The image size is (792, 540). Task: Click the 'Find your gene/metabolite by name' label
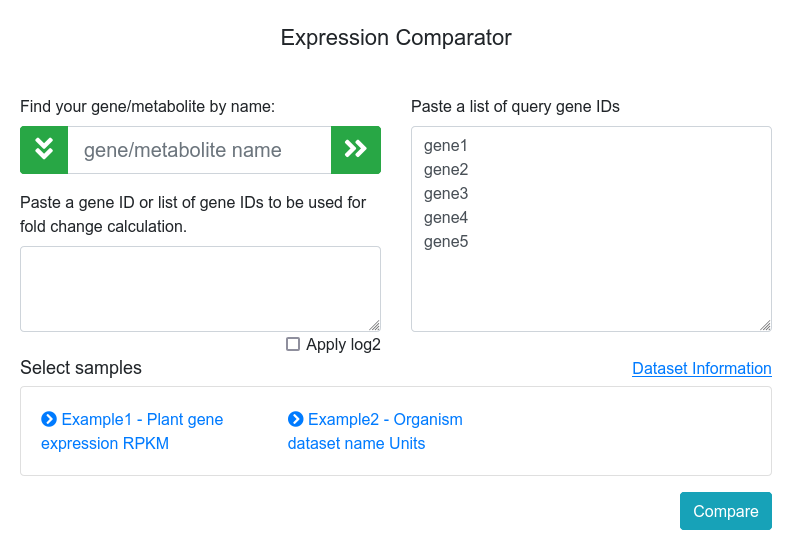point(147,106)
